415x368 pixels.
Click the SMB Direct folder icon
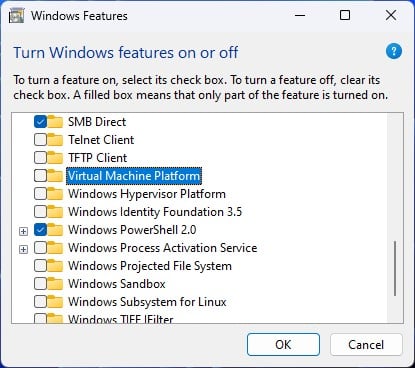55,122
